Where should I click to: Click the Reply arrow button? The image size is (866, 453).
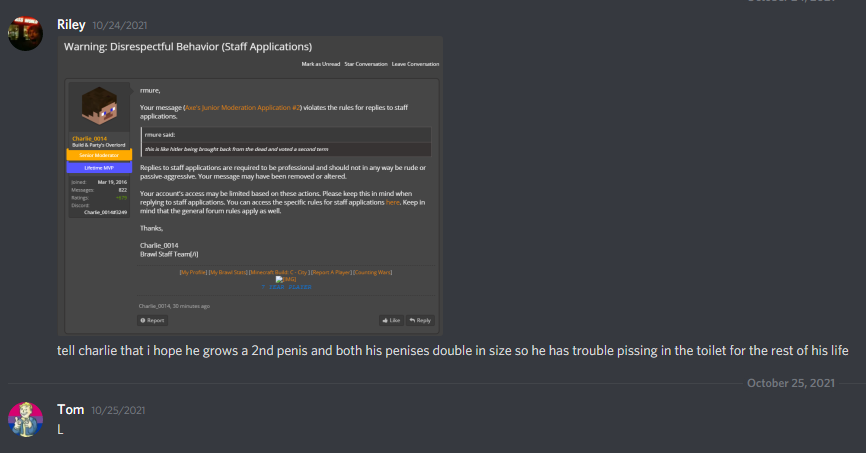420,320
